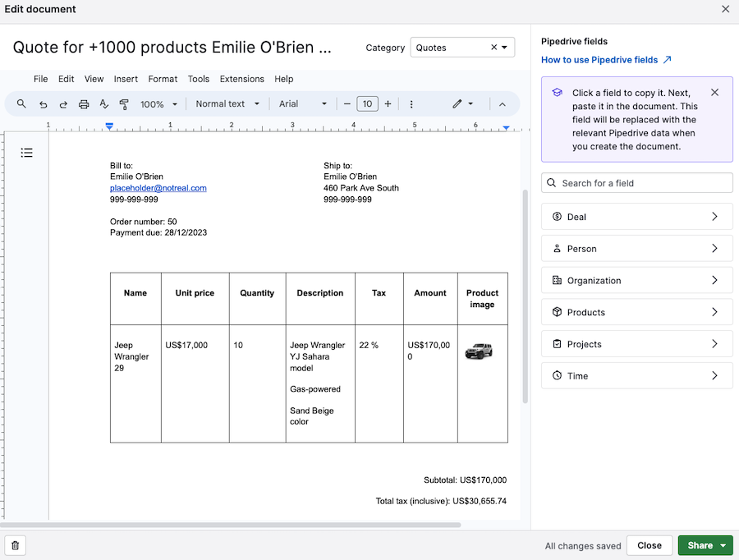Click the Organization field group icon

click(x=557, y=280)
